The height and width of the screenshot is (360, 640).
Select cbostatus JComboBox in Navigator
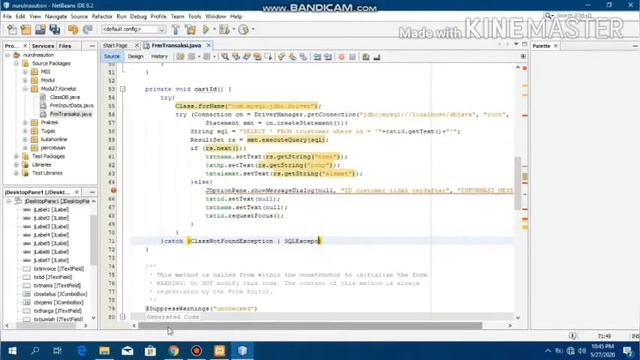[60, 294]
